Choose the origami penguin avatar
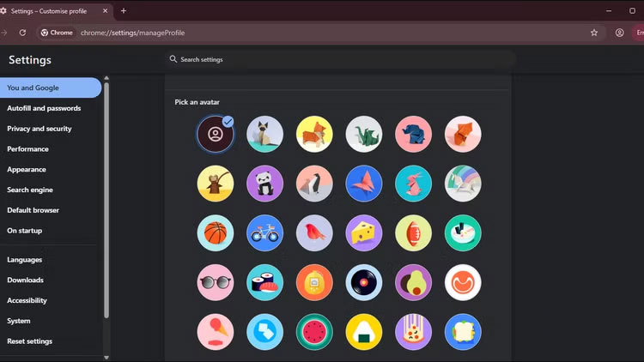Image resolution: width=644 pixels, height=362 pixels. tap(314, 184)
